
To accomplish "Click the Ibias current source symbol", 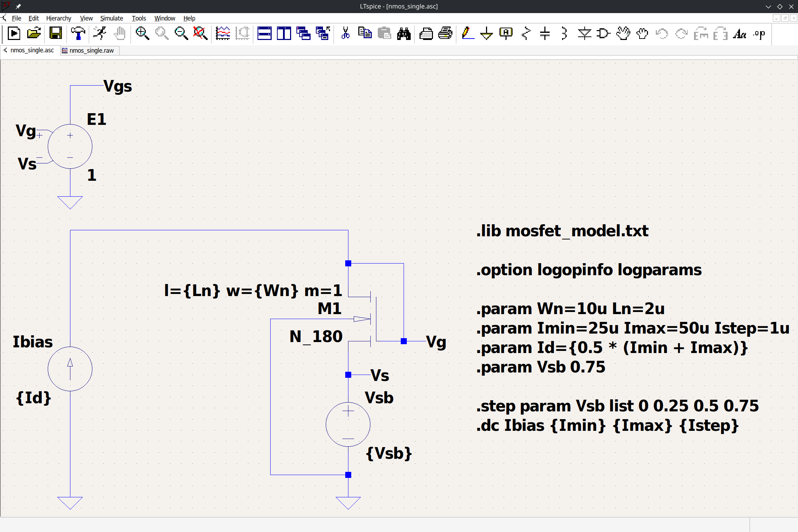I will click(70, 369).
